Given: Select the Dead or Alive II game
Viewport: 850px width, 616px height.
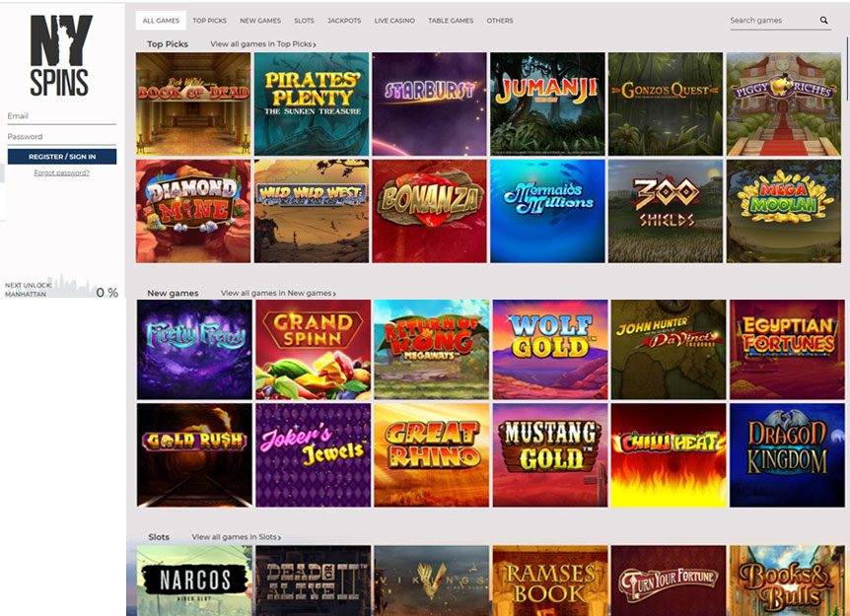Looking at the screenshot, I should 314,581.
